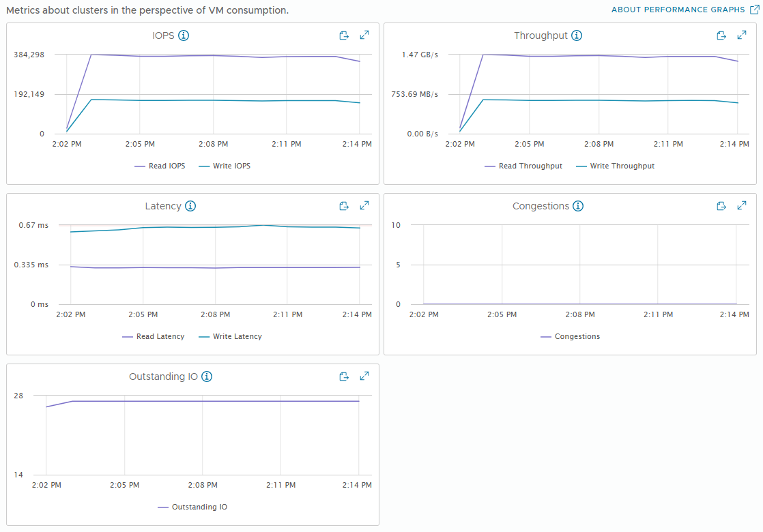Export the Congestions chart

point(721,206)
